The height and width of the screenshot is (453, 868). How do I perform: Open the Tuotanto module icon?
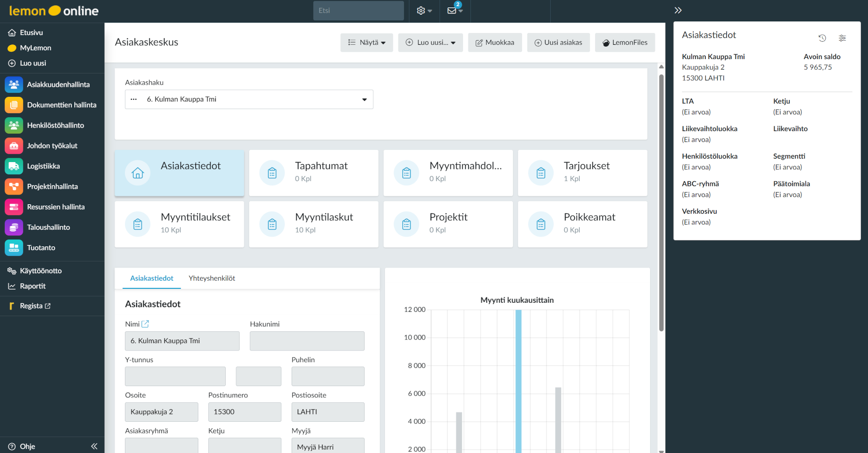(13, 248)
